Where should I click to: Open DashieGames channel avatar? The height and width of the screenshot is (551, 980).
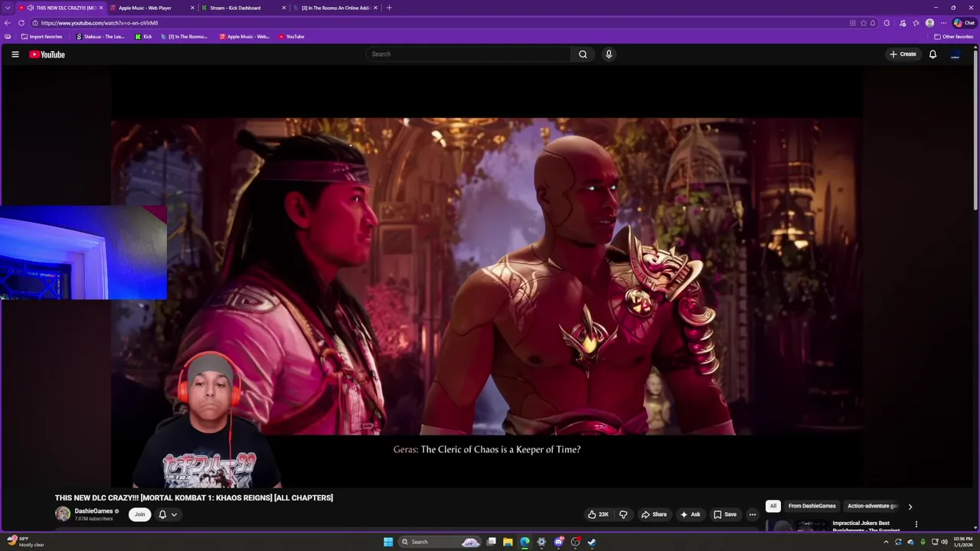coord(63,514)
